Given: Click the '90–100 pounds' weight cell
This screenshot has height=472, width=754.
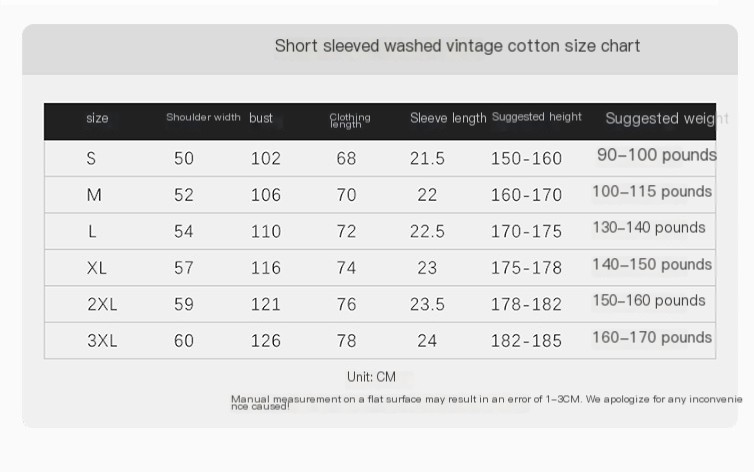Looking at the screenshot, I should [656, 155].
